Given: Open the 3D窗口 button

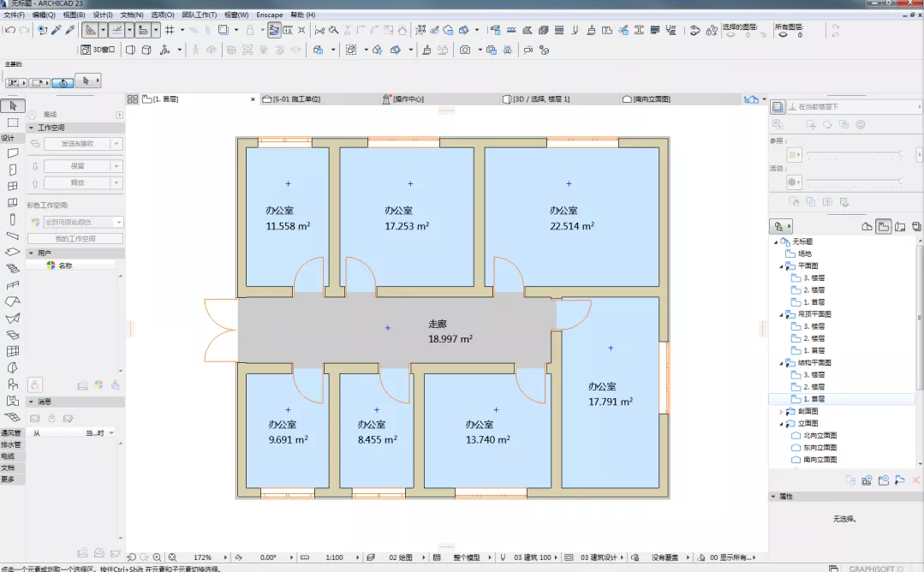Looking at the screenshot, I should 98,50.
